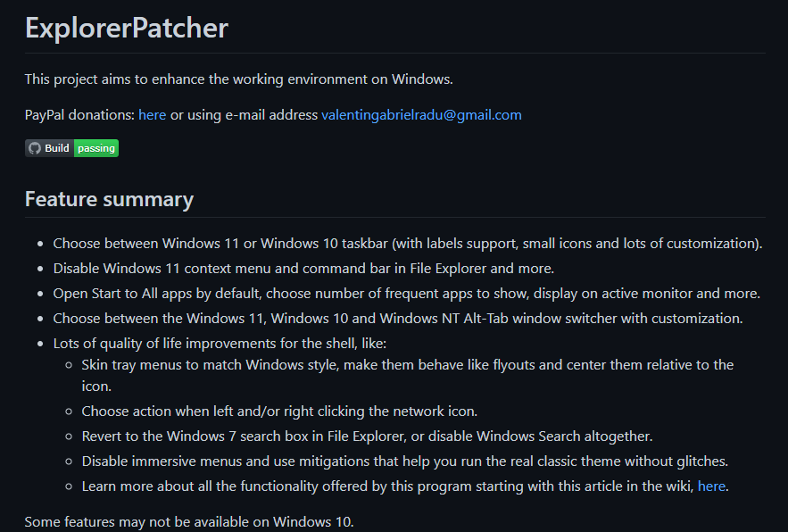Click the "Feature summary" heading

click(x=109, y=198)
